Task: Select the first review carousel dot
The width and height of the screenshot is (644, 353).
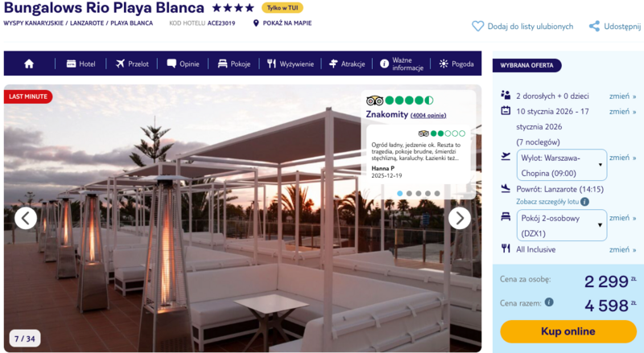Action: (x=399, y=193)
